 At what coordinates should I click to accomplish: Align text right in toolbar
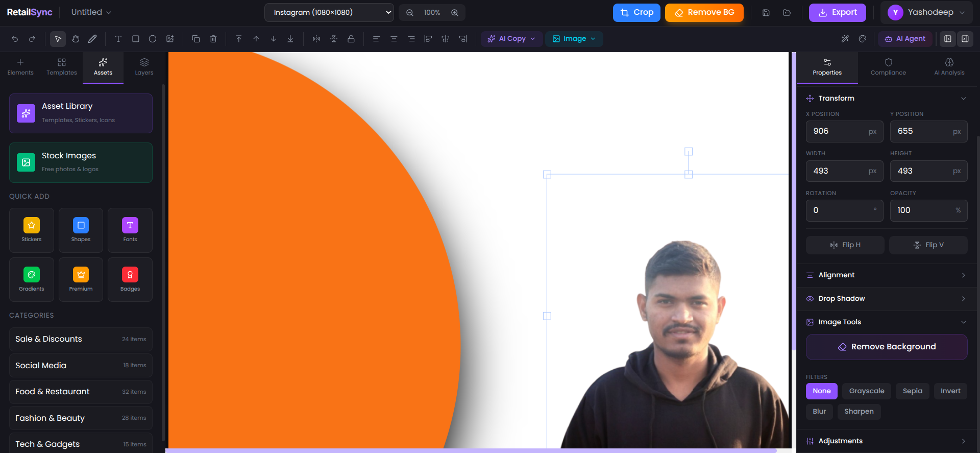411,39
